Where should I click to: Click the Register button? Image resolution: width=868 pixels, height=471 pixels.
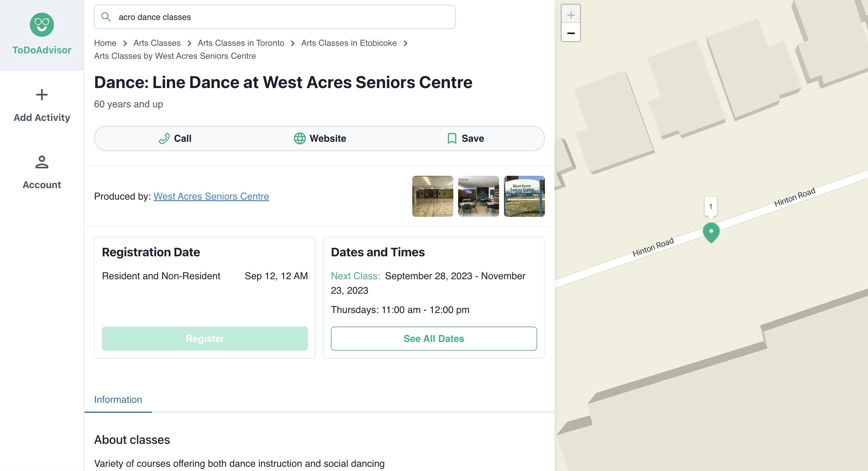pos(205,339)
